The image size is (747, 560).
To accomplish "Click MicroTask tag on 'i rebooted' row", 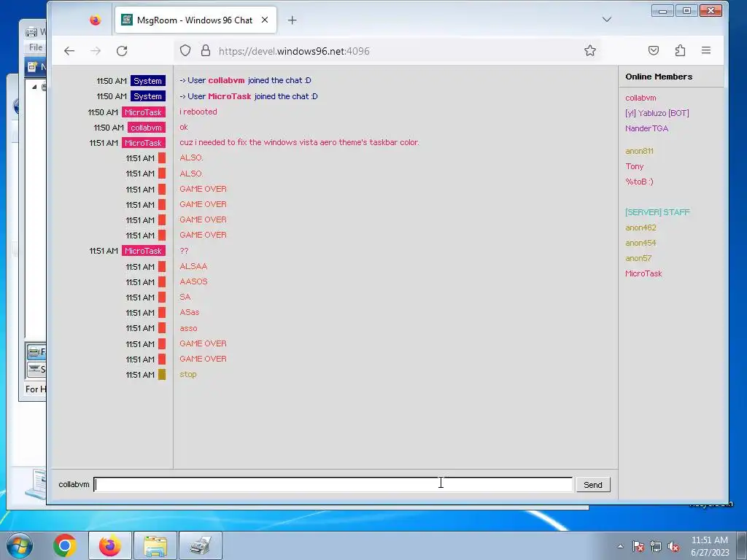I will point(144,112).
